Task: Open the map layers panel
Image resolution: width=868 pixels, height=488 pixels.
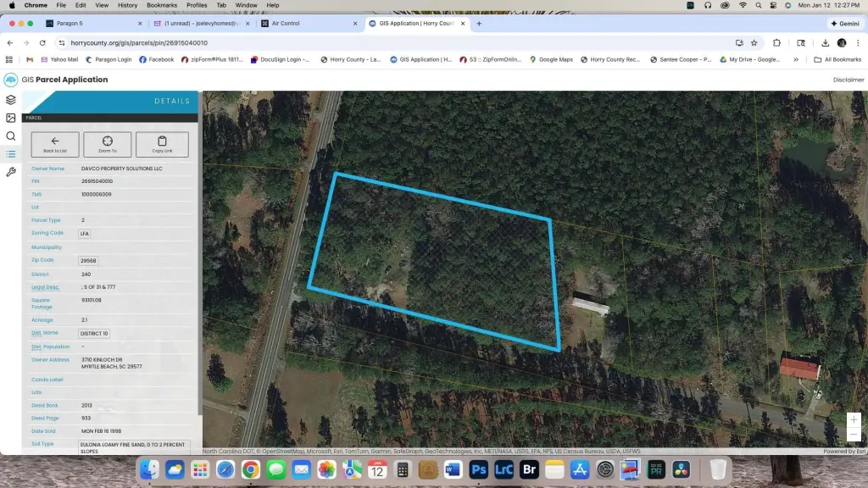Action: pyautogui.click(x=10, y=100)
